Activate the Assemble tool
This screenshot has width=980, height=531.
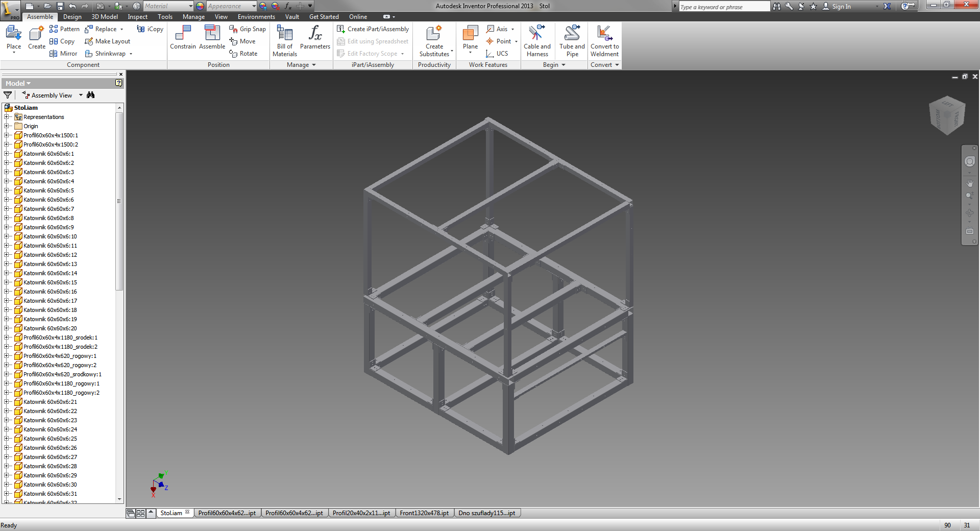(x=212, y=38)
